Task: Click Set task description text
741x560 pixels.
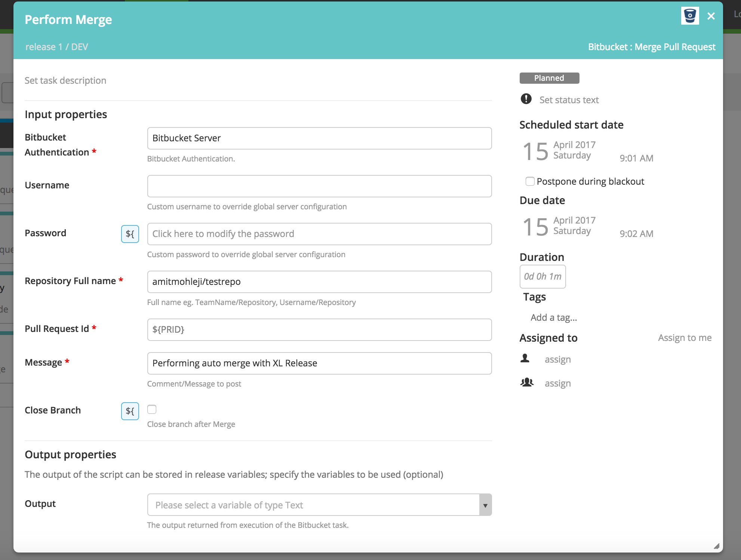Action: tap(65, 80)
